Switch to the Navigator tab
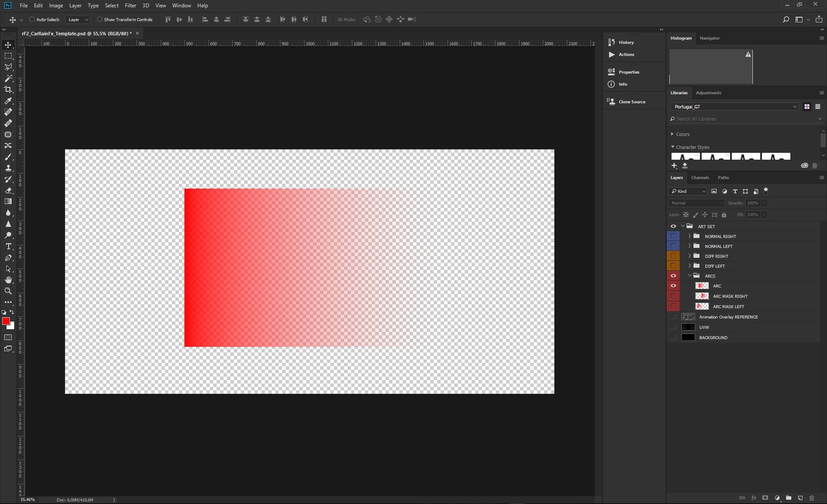 [709, 38]
